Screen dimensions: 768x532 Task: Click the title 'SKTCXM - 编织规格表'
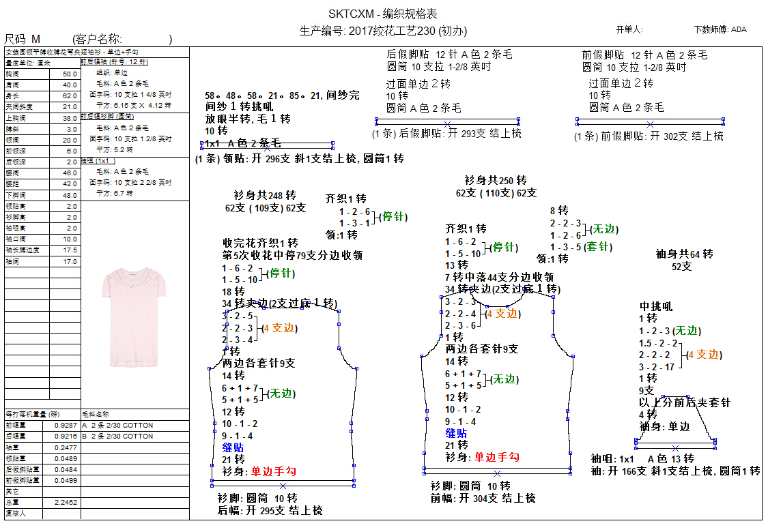[382, 14]
